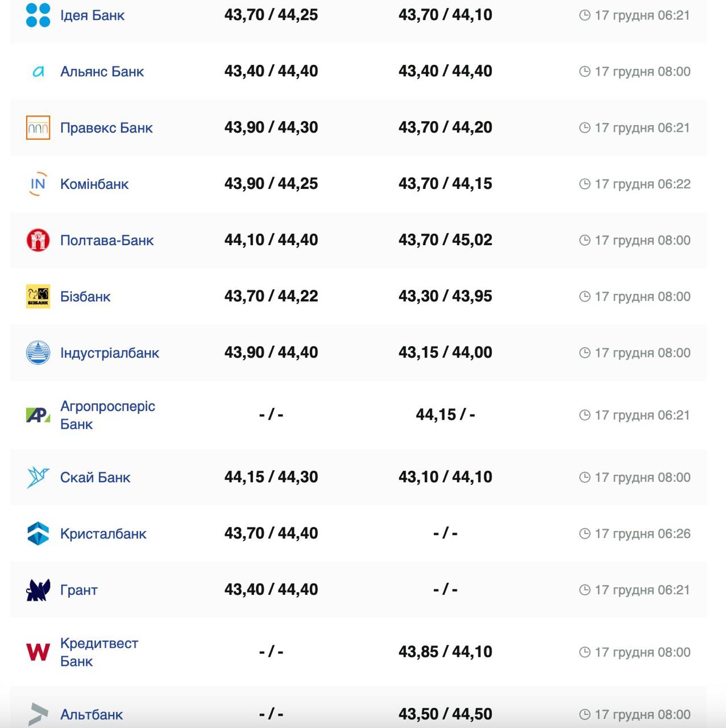This screenshot has height=728, width=726.
Task: Click the Кристалбанк diamond logo
Action: [x=38, y=534]
